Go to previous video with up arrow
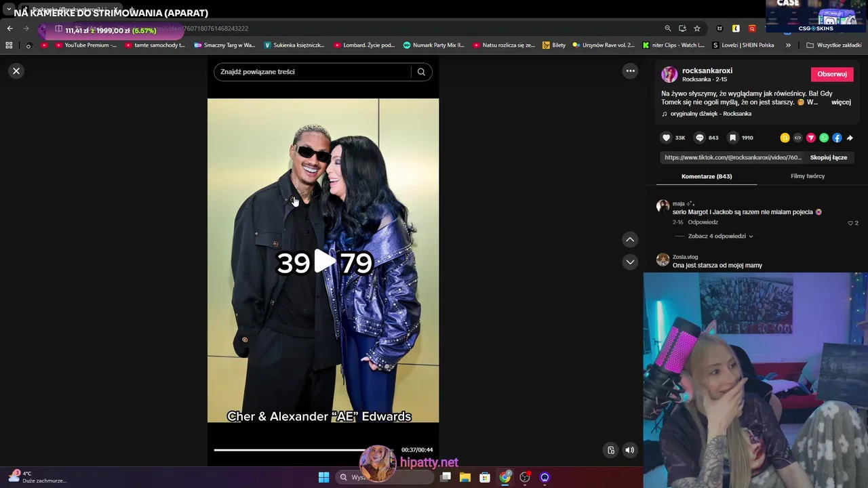Screen dimensions: 868x488 click(x=630, y=239)
